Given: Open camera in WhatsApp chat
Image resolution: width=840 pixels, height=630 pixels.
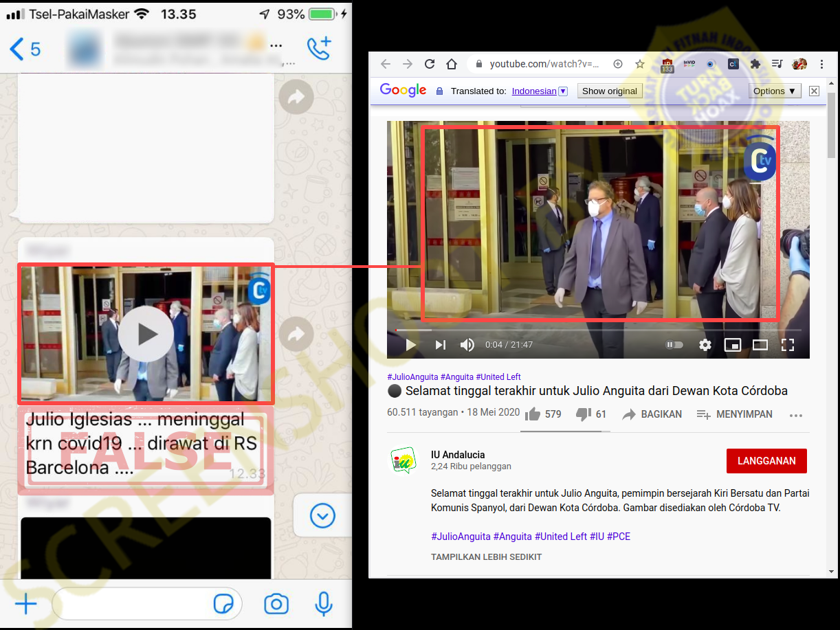Looking at the screenshot, I should [x=276, y=604].
